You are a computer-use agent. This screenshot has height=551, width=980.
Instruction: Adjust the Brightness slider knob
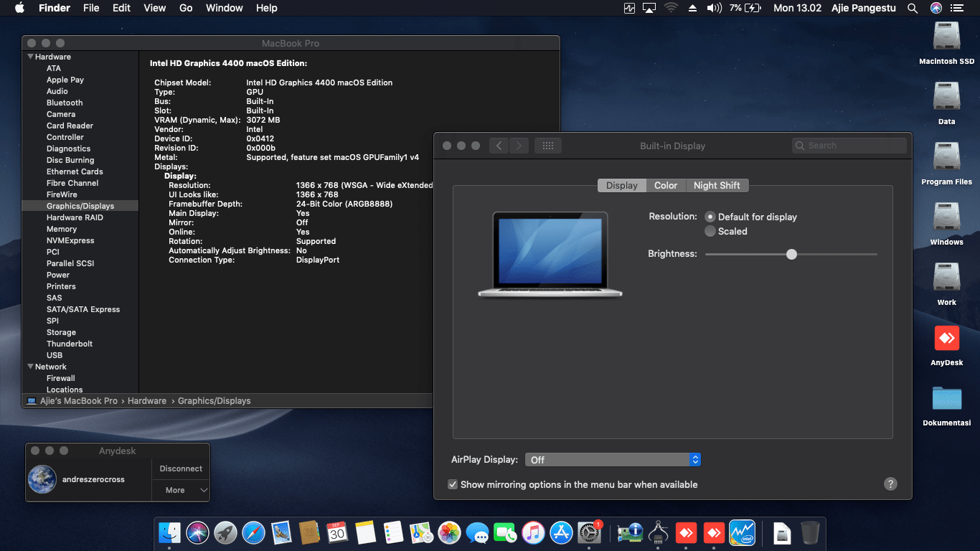click(x=791, y=254)
